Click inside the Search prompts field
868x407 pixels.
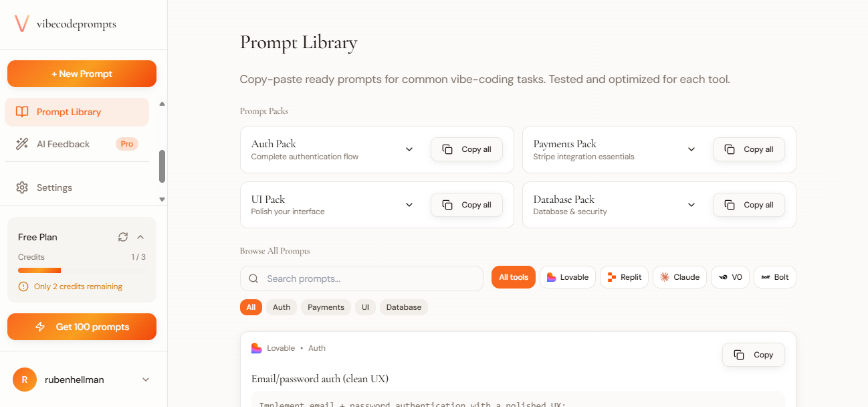click(x=361, y=278)
